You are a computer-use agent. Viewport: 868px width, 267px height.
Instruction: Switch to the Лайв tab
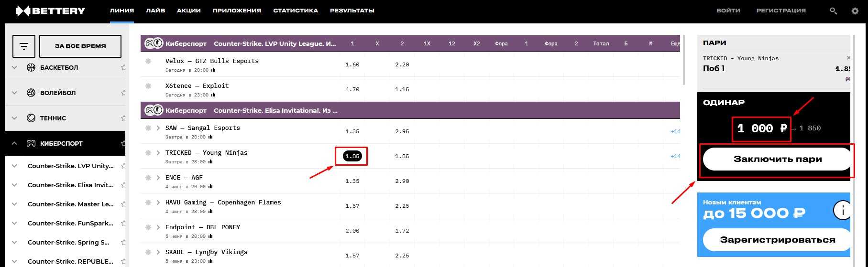[x=155, y=11]
